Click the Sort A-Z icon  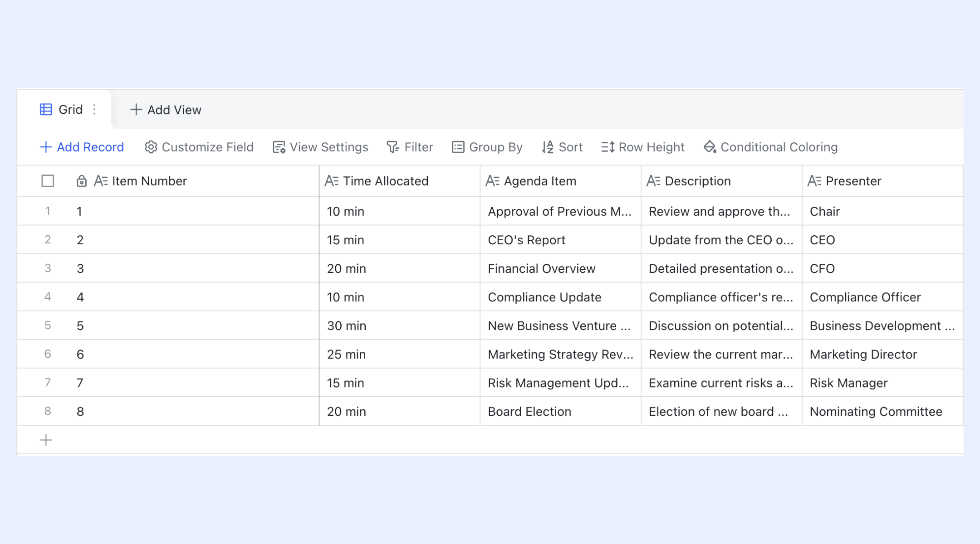(x=548, y=147)
